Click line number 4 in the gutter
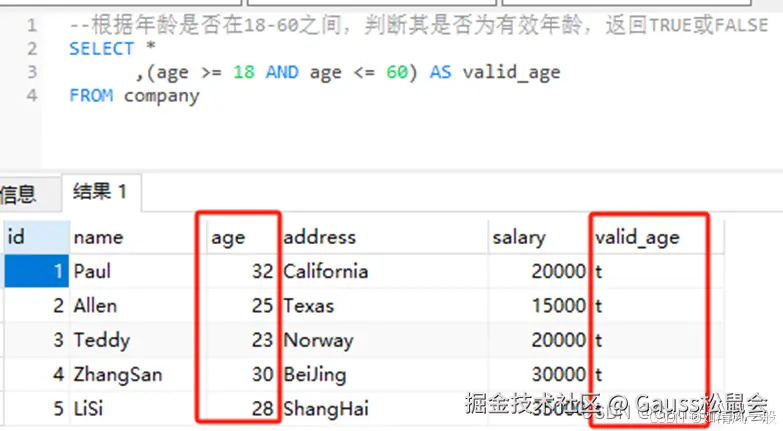 click(32, 95)
